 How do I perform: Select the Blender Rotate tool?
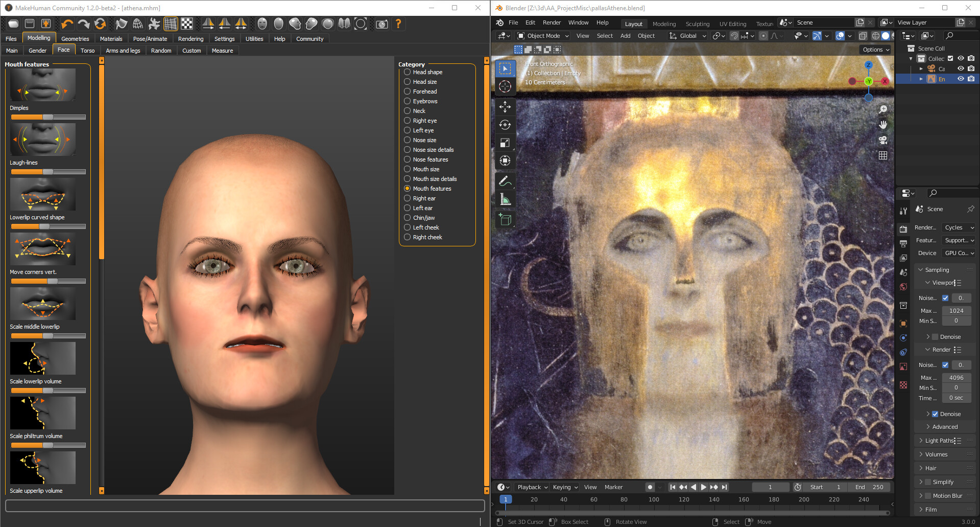point(505,125)
